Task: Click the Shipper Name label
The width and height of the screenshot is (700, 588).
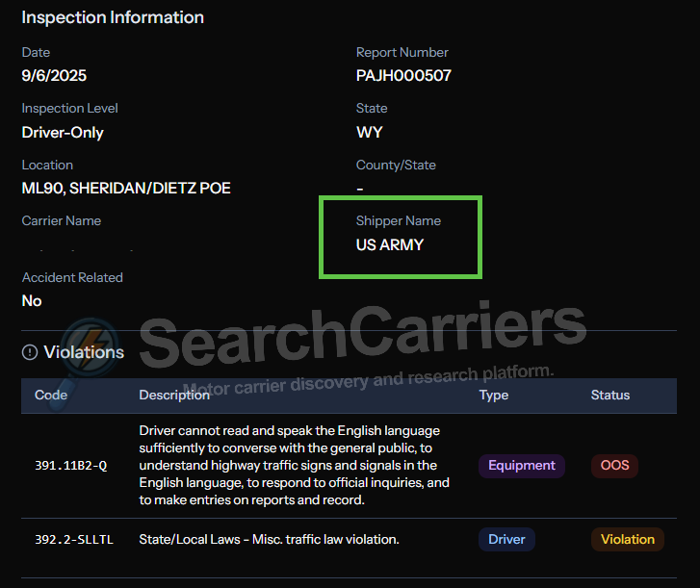Action: [399, 220]
